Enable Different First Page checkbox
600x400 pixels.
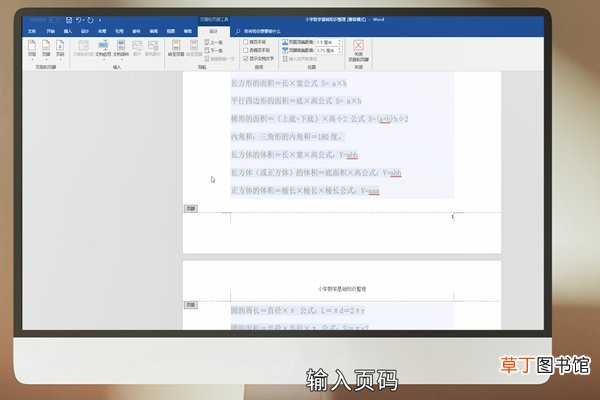click(x=246, y=42)
